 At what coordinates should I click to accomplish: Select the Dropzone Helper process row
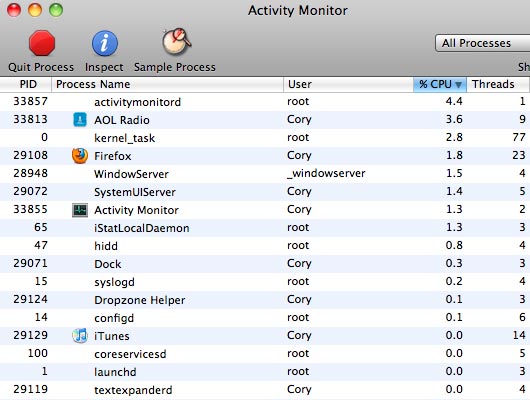(x=265, y=300)
